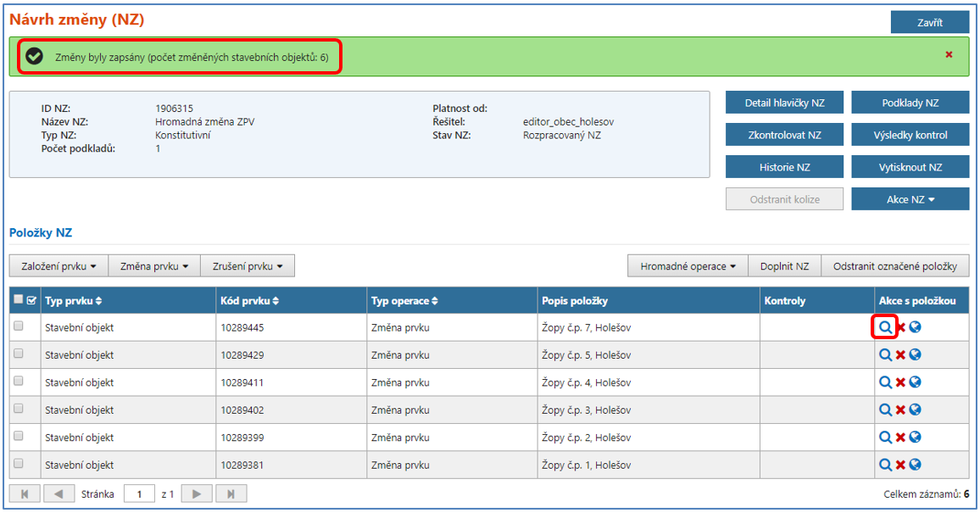Expand the Akce NZ menu
The height and width of the screenshot is (513, 980).
pos(910,199)
